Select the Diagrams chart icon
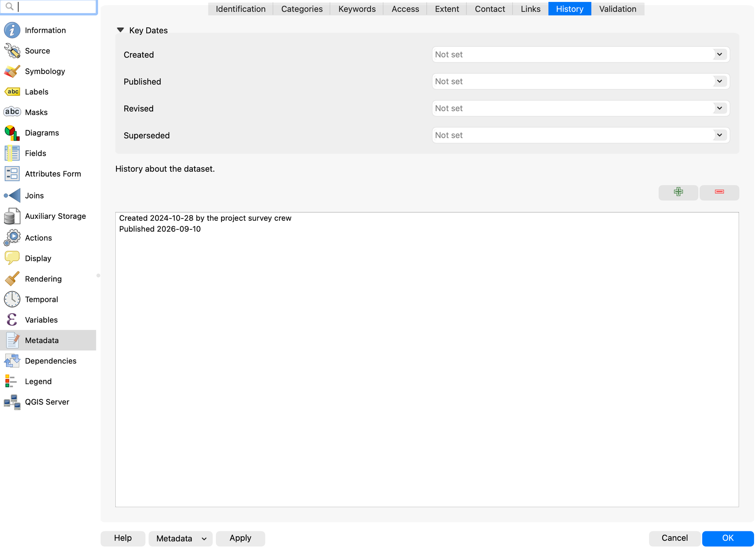This screenshot has width=756, height=551. pos(12,133)
